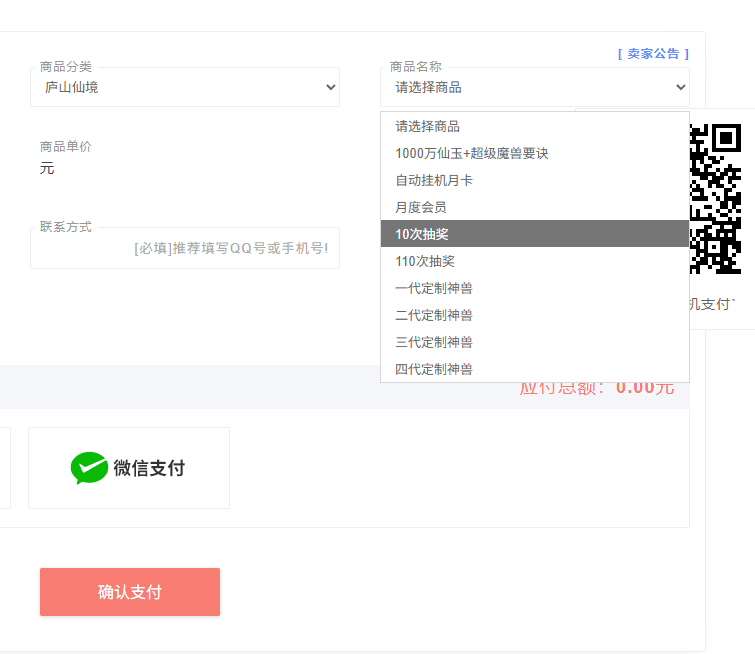The width and height of the screenshot is (755, 654).
Task: Click the WeChat Pay green logo icon
Action: tap(89, 468)
